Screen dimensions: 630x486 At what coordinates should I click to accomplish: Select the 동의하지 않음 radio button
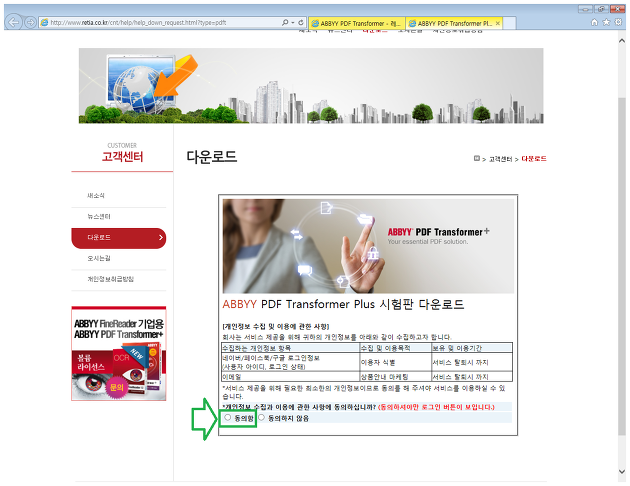262,417
